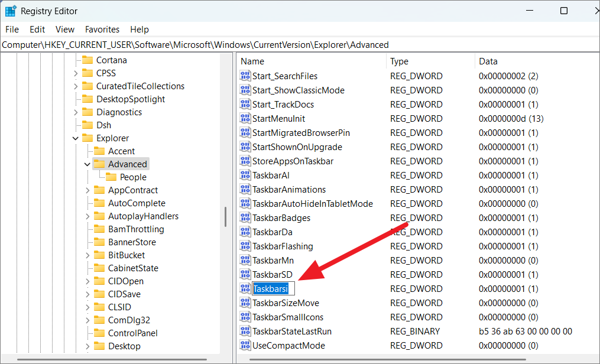600x364 pixels.
Task: Click the StoreAppsOnTaskbar value icon
Action: pyautogui.click(x=245, y=161)
